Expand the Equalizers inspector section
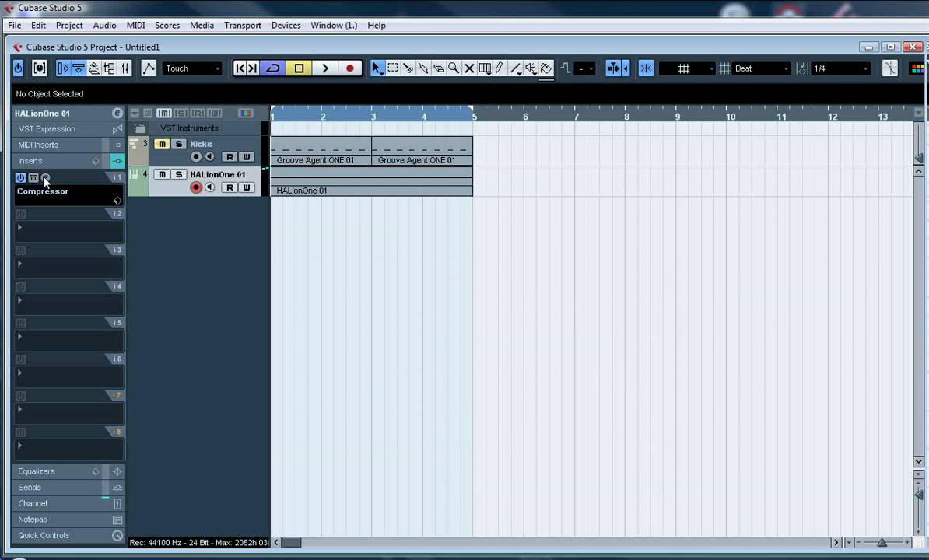The height and width of the screenshot is (560, 929). [x=68, y=472]
